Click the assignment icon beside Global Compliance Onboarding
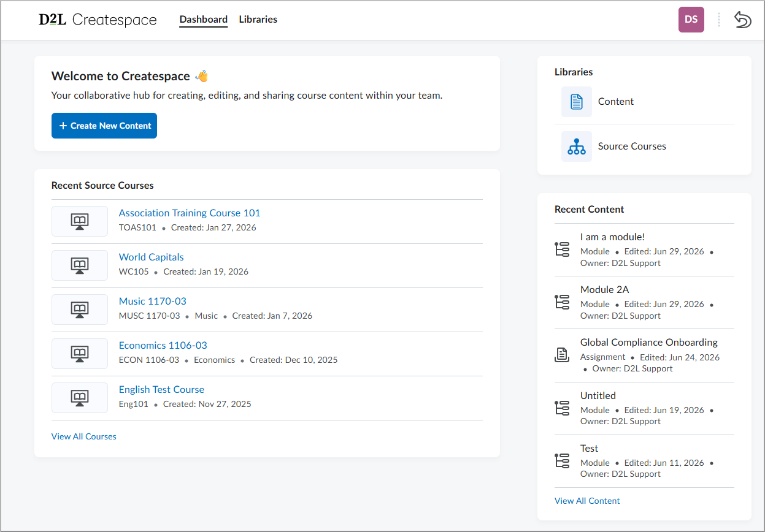This screenshot has height=532, width=765. pyautogui.click(x=562, y=355)
